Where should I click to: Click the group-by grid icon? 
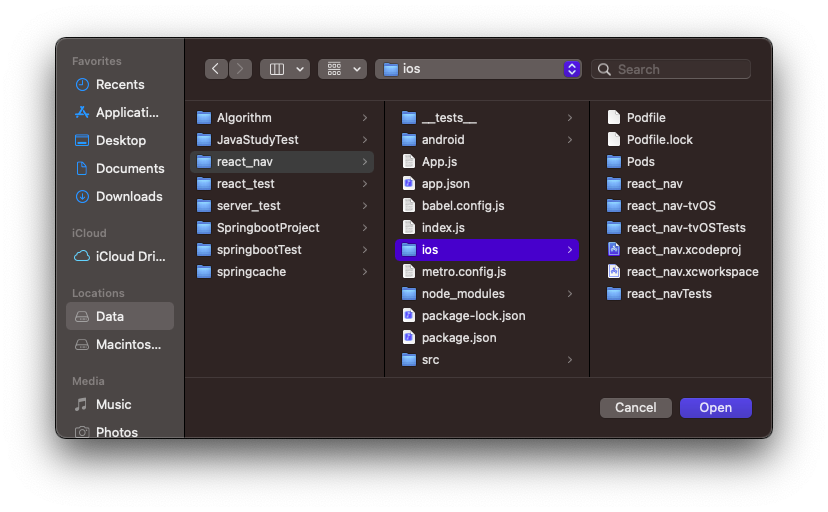pos(334,69)
